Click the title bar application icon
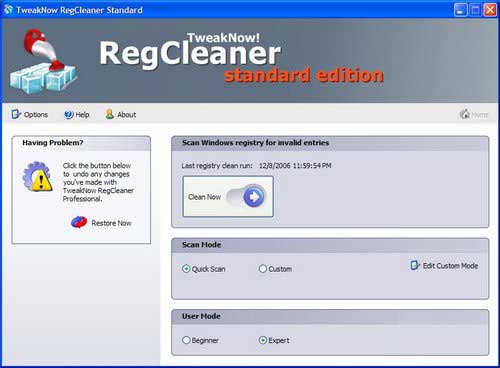The width and height of the screenshot is (500, 368). point(8,10)
